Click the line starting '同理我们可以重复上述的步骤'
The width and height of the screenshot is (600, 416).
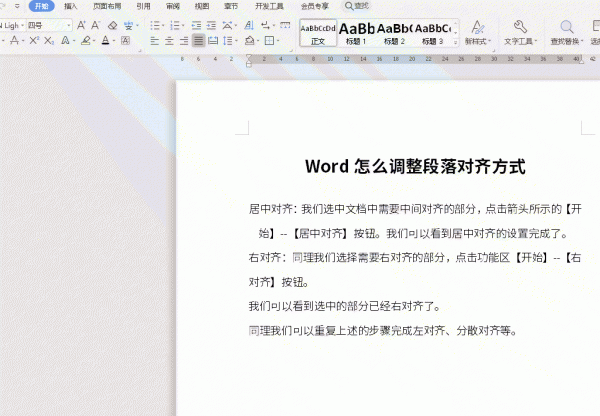click(x=383, y=330)
